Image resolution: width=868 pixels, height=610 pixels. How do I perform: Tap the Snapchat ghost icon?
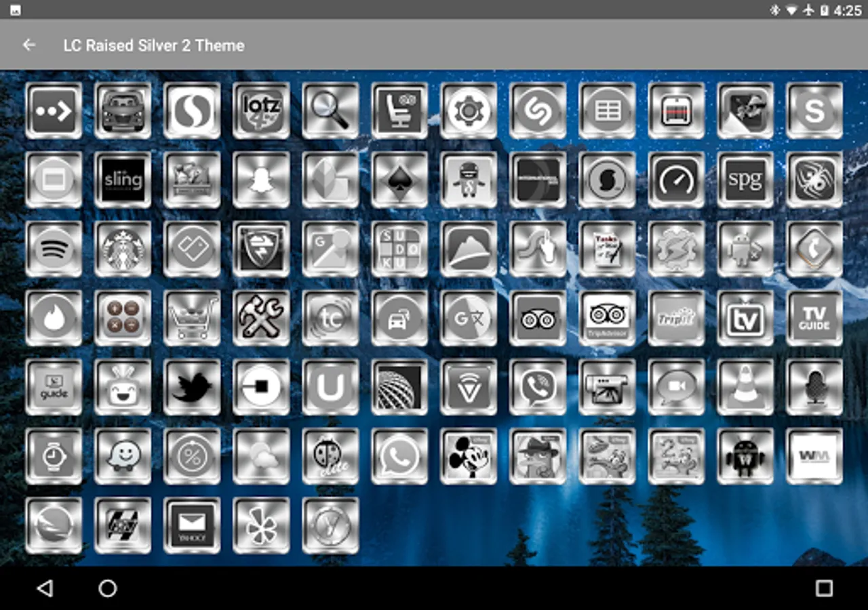click(x=261, y=180)
